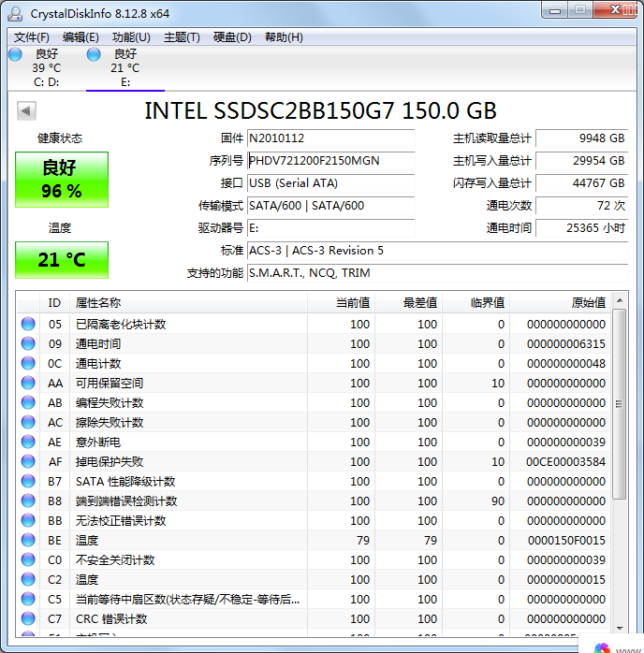
Task: Click status icon of row AE 意外断电
Action: coord(28,442)
